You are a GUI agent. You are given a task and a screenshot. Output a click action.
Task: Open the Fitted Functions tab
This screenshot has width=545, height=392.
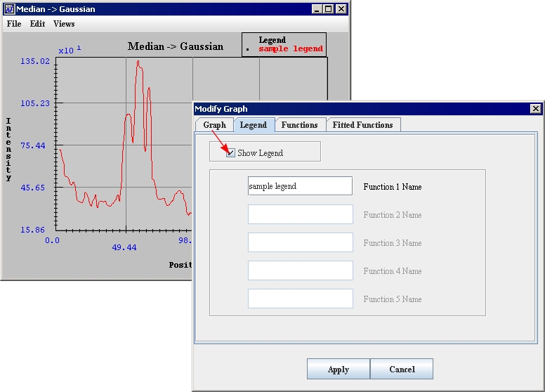362,125
